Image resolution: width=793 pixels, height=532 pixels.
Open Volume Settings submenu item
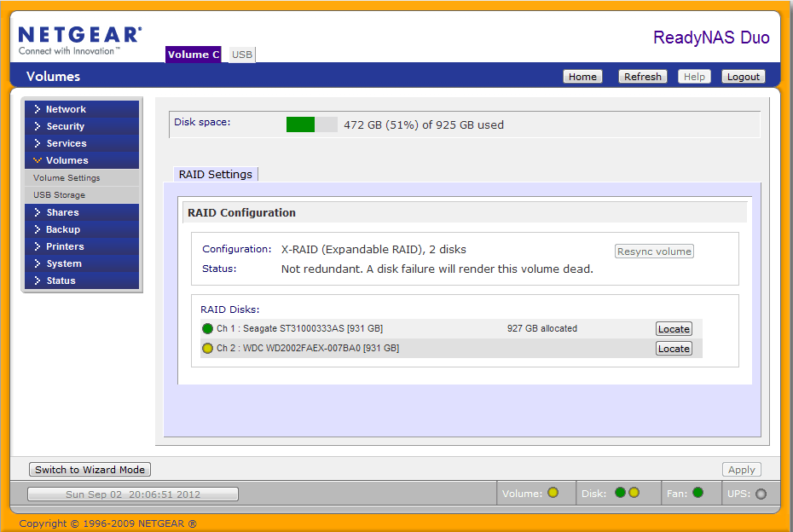point(82,178)
